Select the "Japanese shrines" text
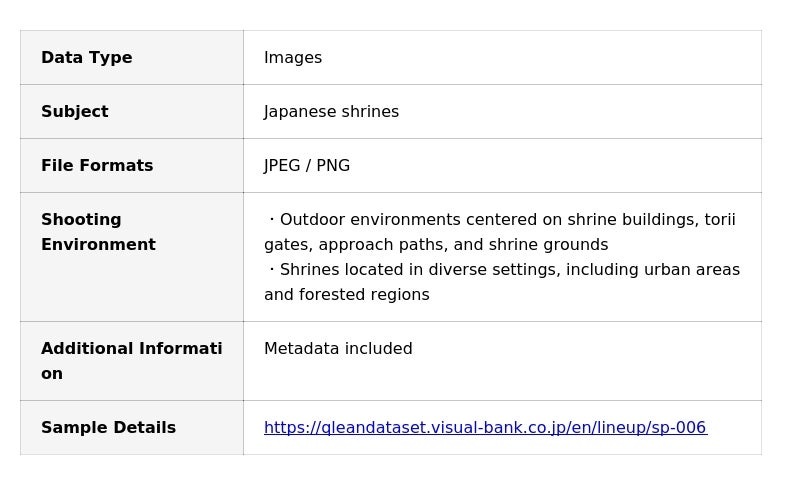The height and width of the screenshot is (485, 800). (x=331, y=112)
